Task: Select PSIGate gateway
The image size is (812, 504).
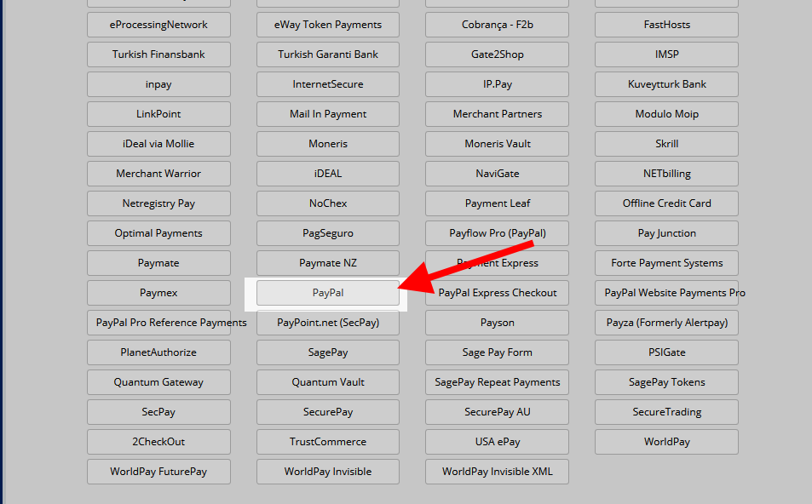Action: pos(666,352)
